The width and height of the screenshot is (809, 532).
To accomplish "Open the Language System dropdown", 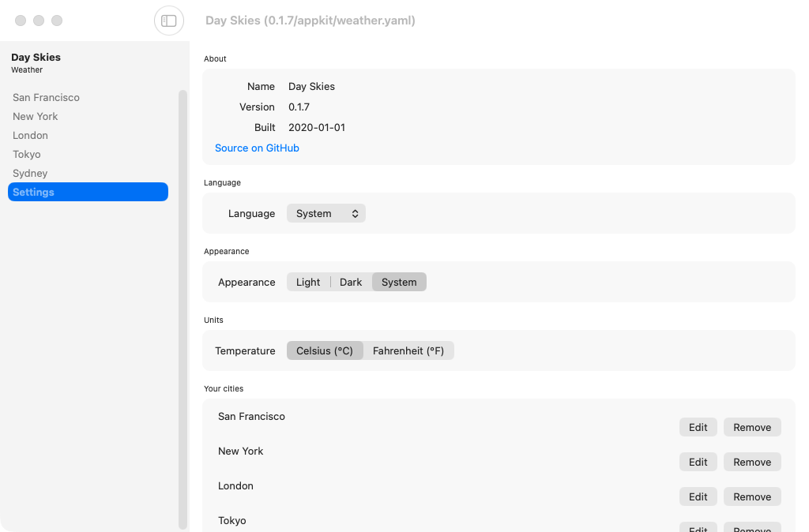I will tap(326, 213).
